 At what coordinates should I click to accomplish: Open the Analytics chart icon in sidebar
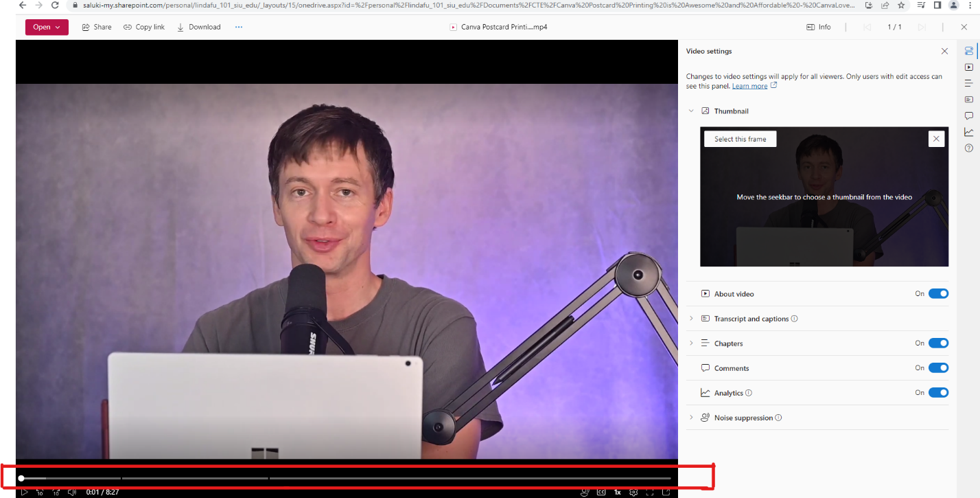coord(968,132)
